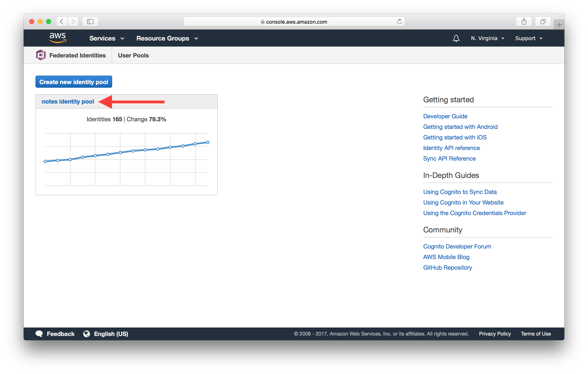The height and width of the screenshot is (374, 588).
Task: Click the Cognito Developer Forum link
Action: pos(457,246)
